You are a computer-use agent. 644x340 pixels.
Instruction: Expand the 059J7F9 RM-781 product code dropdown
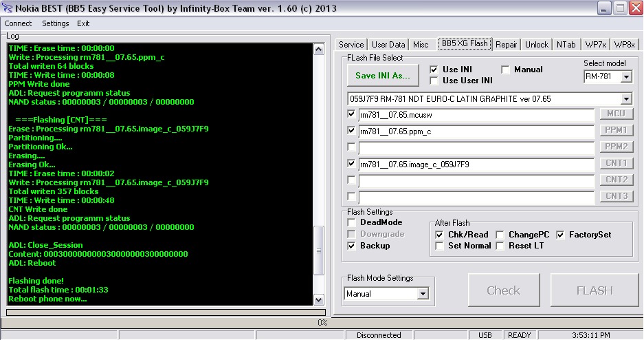626,98
